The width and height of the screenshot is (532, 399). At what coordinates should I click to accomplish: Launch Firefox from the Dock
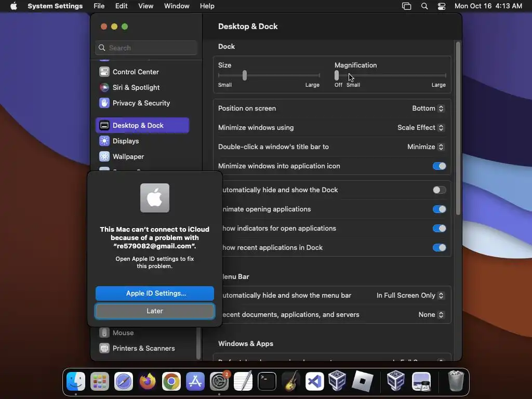(147, 381)
